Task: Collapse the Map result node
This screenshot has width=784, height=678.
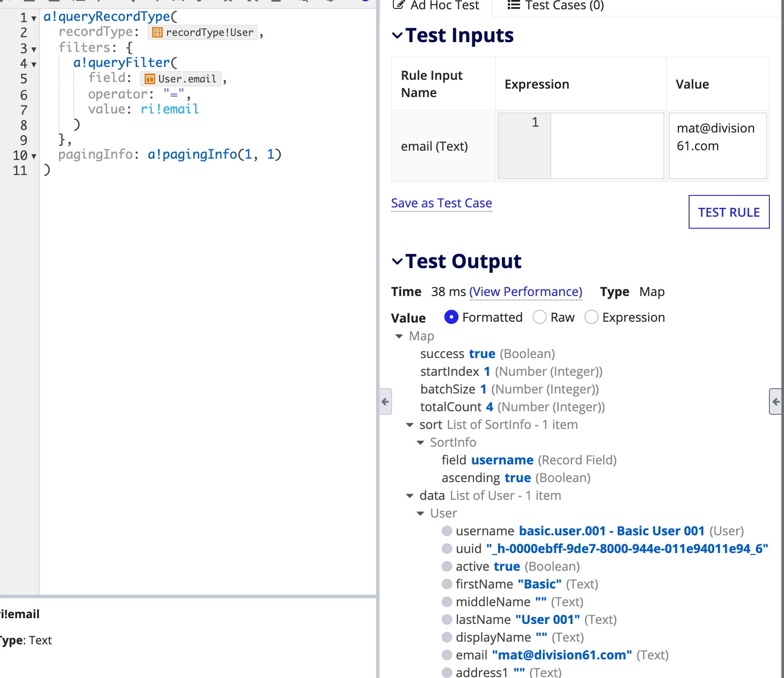Action: 399,336
